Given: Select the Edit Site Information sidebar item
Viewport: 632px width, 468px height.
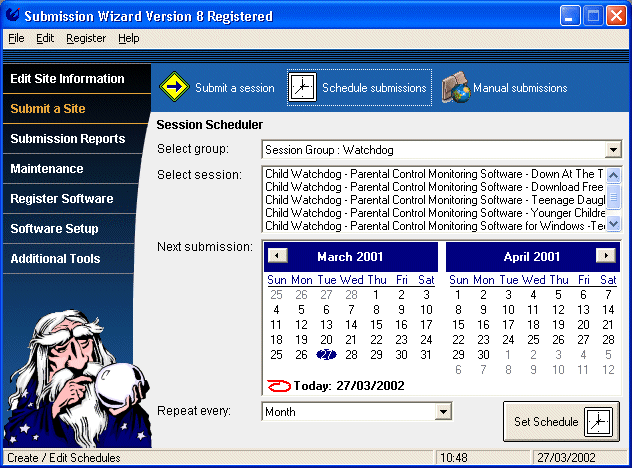Looking at the screenshot, I should click(x=77, y=79).
